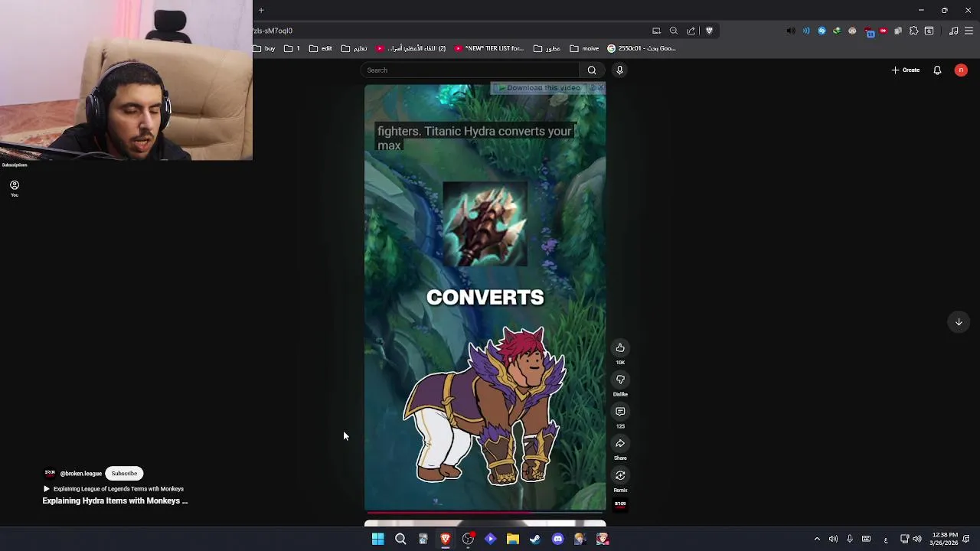Click the zoom magnifier icon in address bar
980x551 pixels.
click(674, 31)
